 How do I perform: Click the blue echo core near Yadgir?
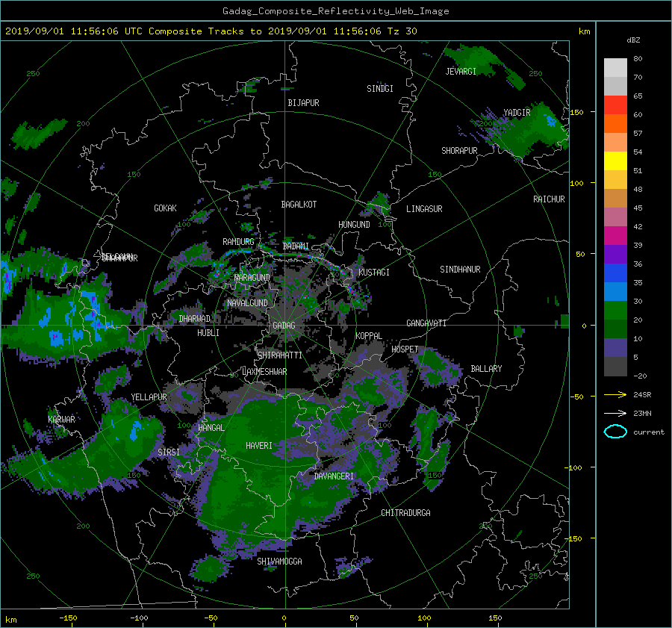pos(551,121)
